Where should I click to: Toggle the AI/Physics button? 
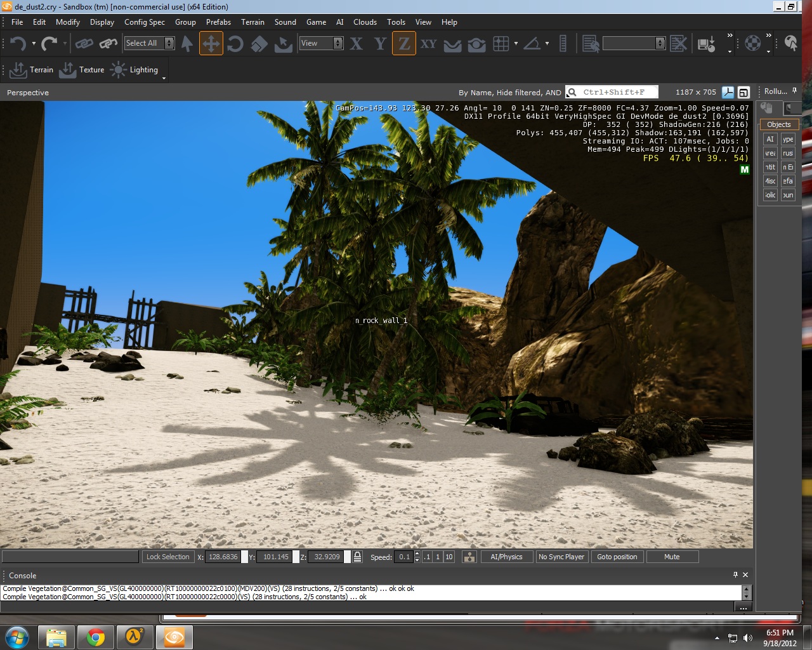point(506,557)
